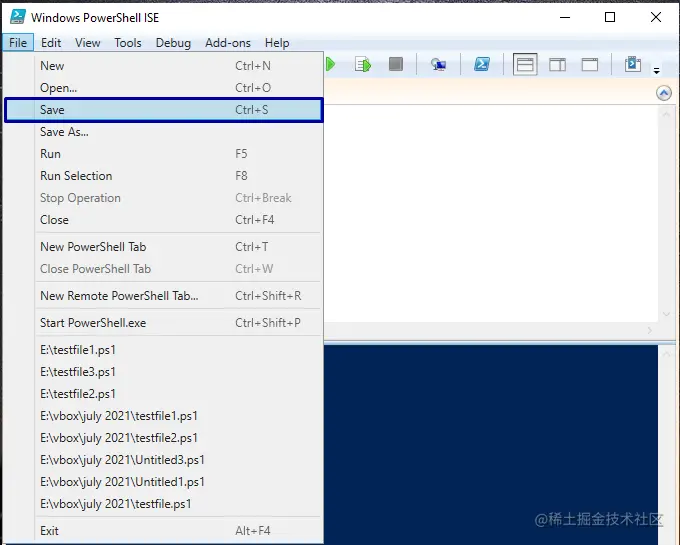Open recent file E:\testfile2.ps1
Viewport: 680px width, 545px height.
click(163, 394)
